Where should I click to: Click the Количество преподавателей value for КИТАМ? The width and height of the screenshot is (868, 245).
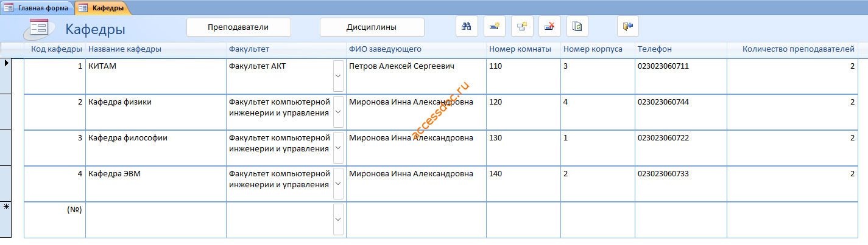792,76
